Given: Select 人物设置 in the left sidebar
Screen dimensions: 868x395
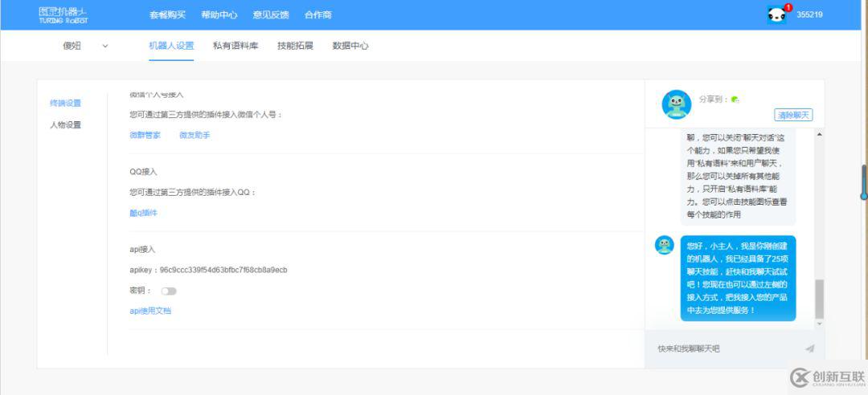Looking at the screenshot, I should click(65, 125).
